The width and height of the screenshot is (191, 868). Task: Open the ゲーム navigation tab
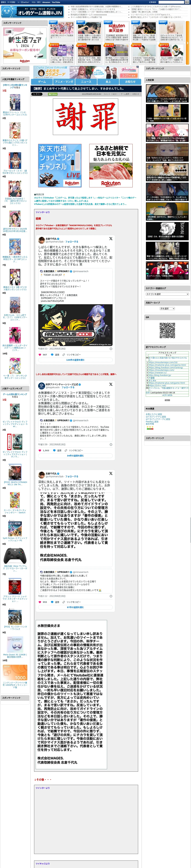tap(42, 82)
